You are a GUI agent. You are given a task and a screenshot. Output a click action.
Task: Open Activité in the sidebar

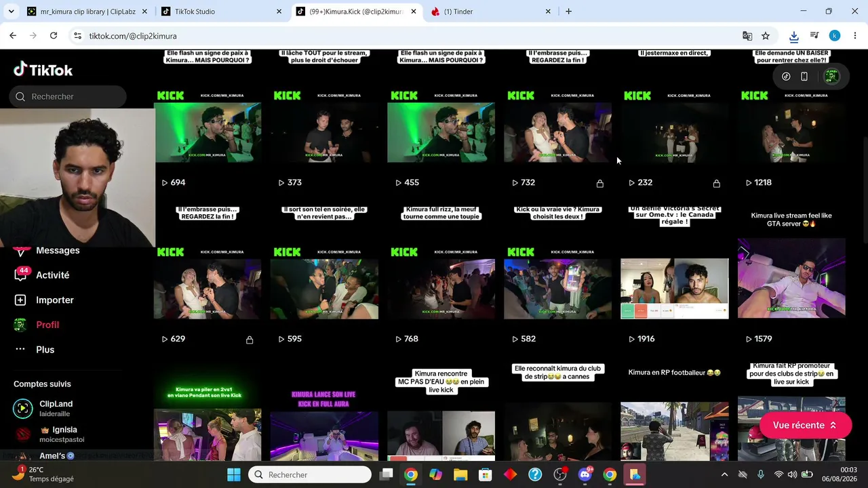point(53,275)
